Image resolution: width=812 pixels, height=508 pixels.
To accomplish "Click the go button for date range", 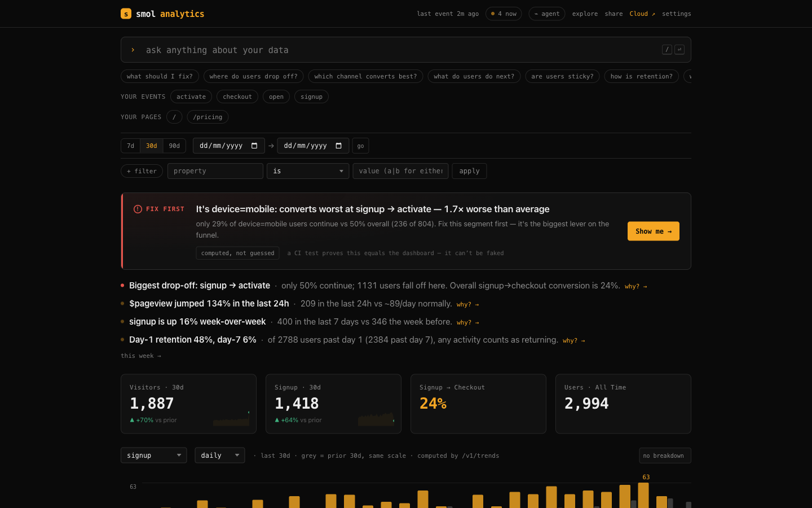I will [360, 146].
